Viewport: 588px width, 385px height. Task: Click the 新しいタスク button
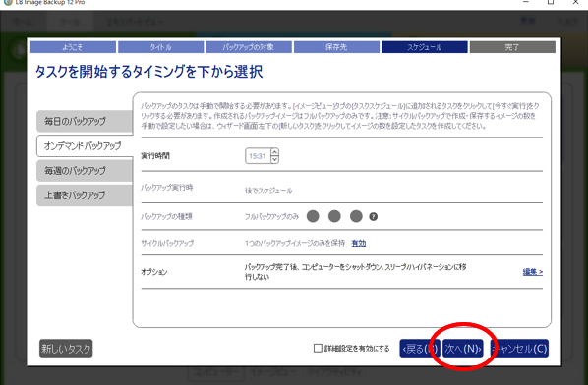click(x=66, y=349)
